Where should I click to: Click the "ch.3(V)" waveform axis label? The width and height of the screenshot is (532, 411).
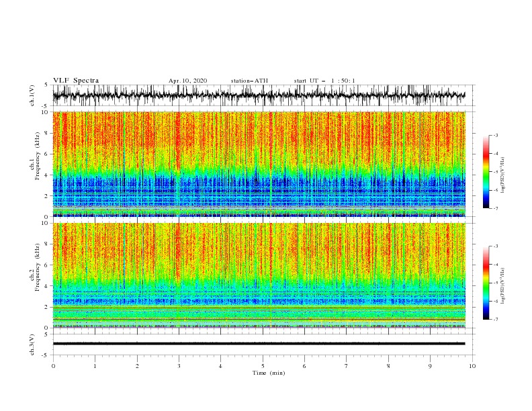point(32,345)
